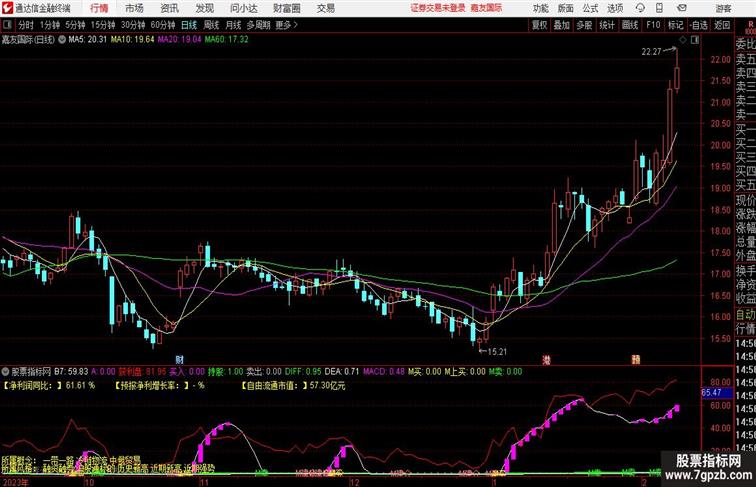Image resolution: width=756 pixels, height=487 pixels.
Task: Click the 22.27 high price label
Action: click(x=651, y=52)
